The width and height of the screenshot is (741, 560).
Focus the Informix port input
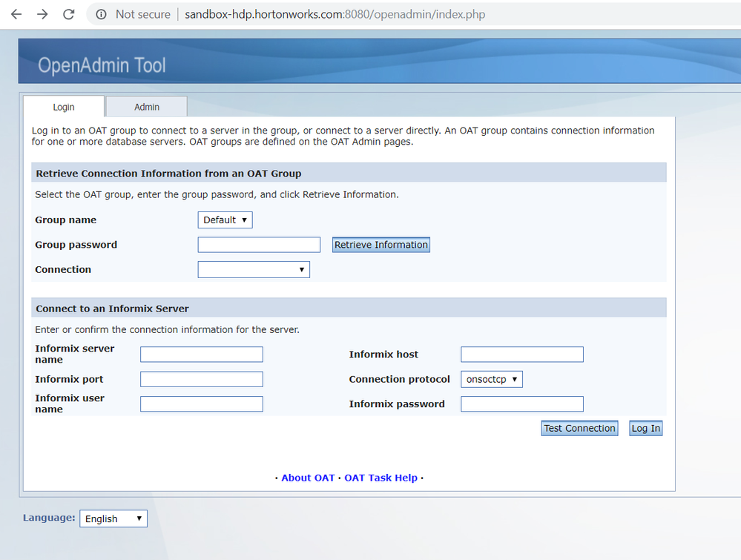(201, 379)
